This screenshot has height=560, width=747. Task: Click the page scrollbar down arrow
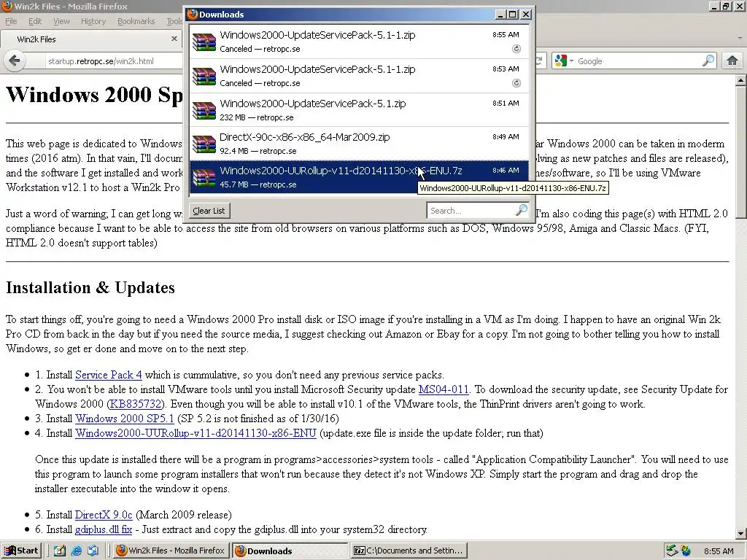tap(740, 533)
